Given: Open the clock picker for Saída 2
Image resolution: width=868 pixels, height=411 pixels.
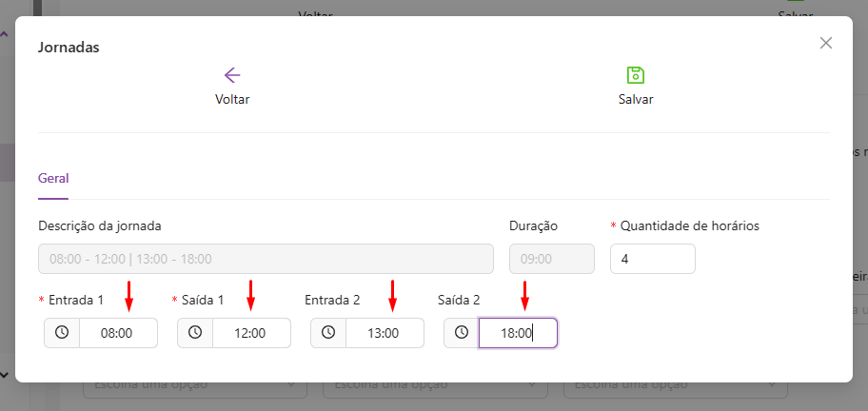Looking at the screenshot, I should click(x=462, y=333).
